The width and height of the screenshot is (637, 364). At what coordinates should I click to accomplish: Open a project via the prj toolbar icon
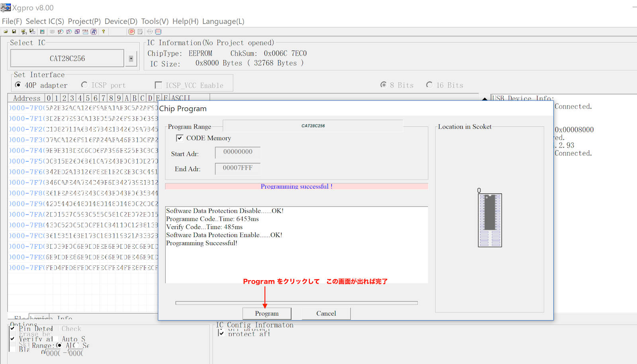click(x=24, y=31)
